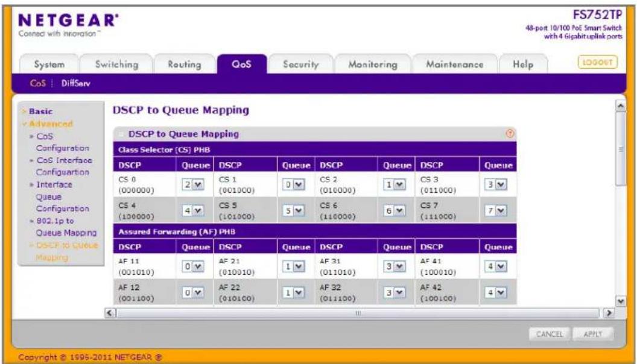Screen dimensions: 637x364
Task: Open Interface Queue Configuration link
Action: click(62, 196)
